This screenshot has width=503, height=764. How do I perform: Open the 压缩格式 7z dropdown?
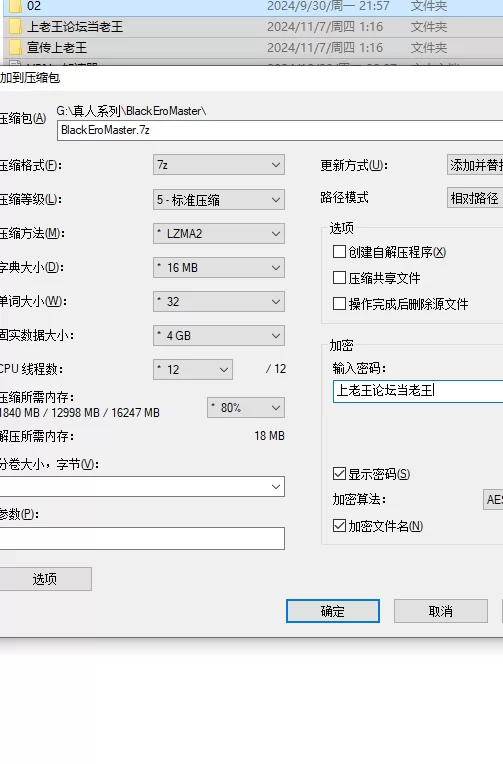click(219, 165)
